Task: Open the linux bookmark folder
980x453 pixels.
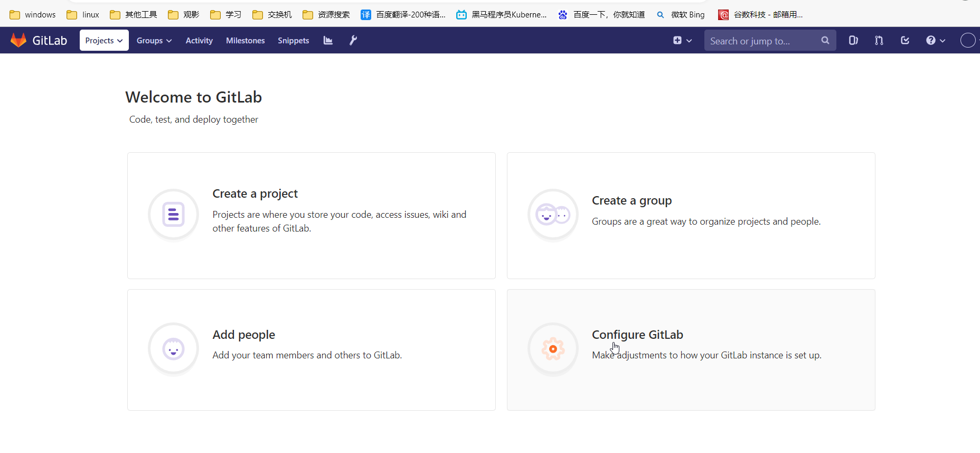Action: point(83,14)
